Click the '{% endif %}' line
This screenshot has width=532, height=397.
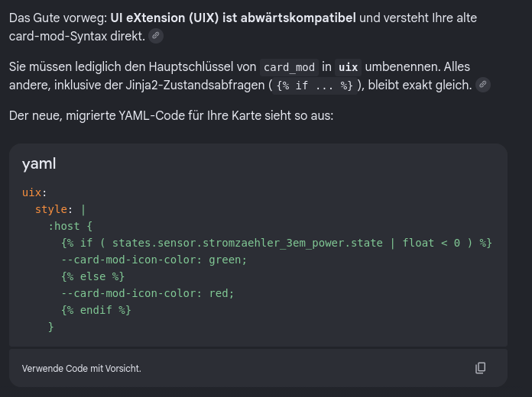click(96, 310)
